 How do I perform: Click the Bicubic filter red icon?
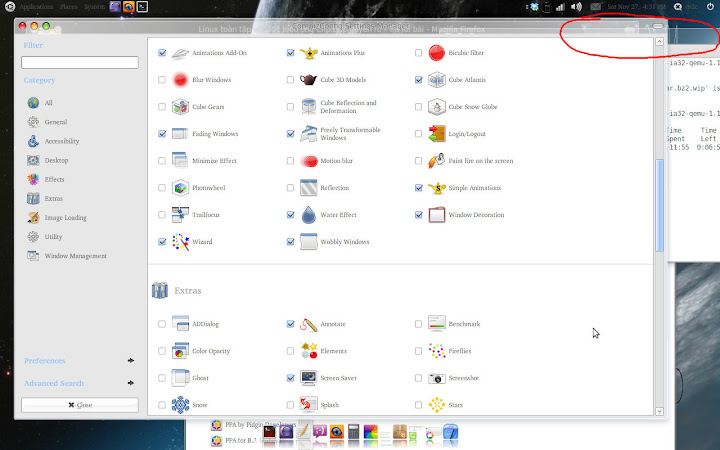click(x=437, y=53)
